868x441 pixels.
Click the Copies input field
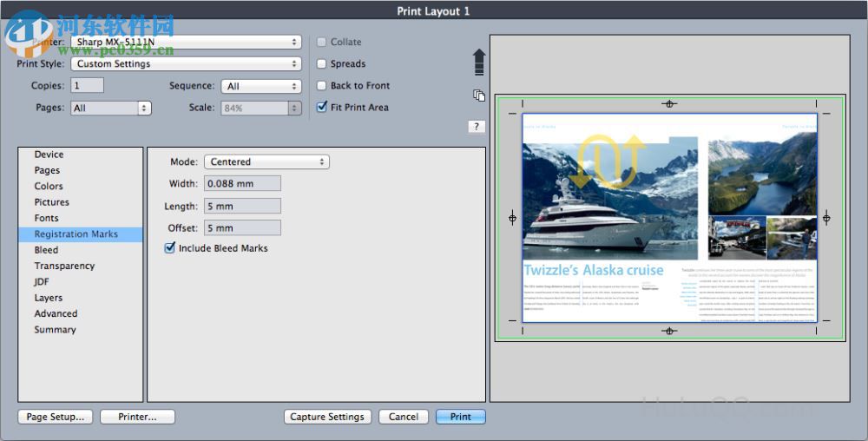click(87, 85)
